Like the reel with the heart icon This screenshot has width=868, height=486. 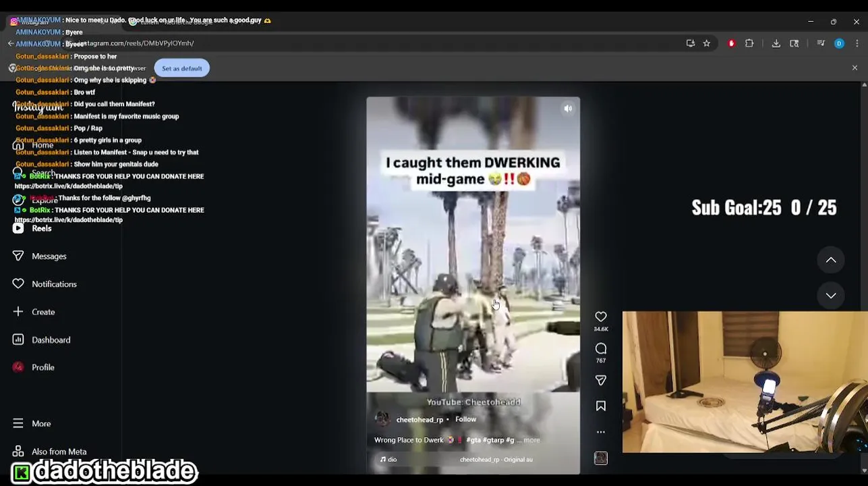(600, 317)
